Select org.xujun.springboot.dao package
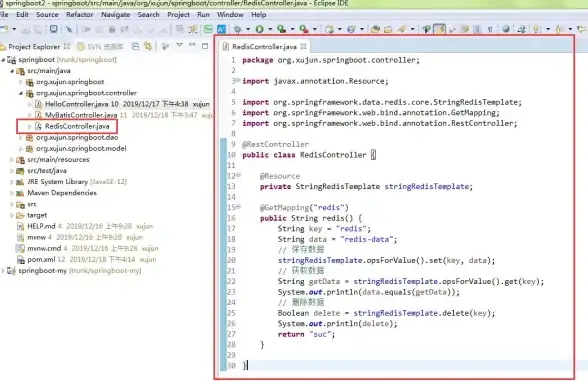 tap(77, 137)
